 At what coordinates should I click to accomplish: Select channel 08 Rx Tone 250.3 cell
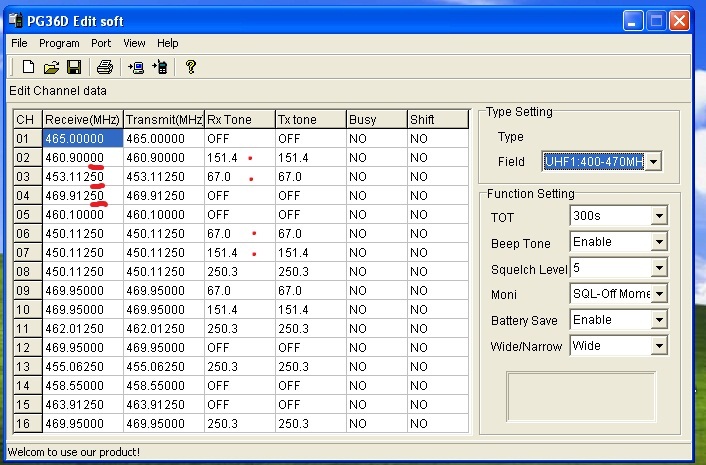coord(240,272)
